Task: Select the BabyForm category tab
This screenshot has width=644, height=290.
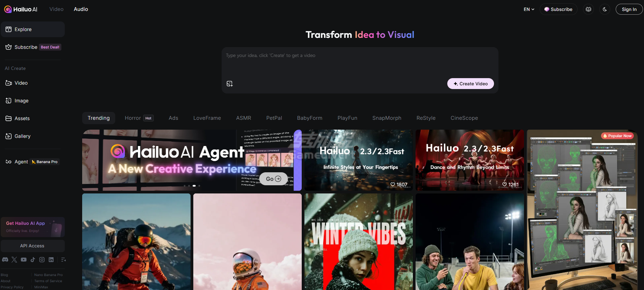Action: pyautogui.click(x=310, y=118)
